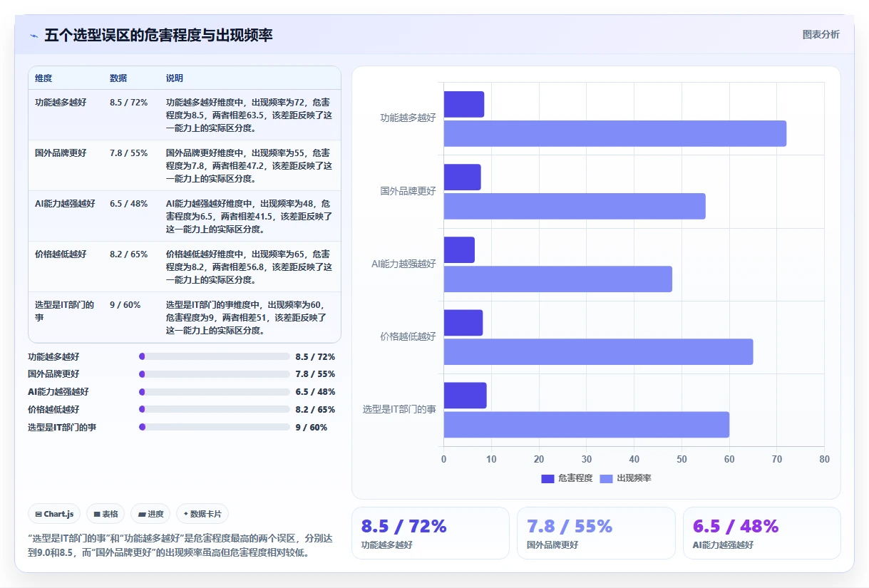Screen dimensions: 869x588
Task: Select the Chart.js tag chip
Action: click(x=54, y=514)
